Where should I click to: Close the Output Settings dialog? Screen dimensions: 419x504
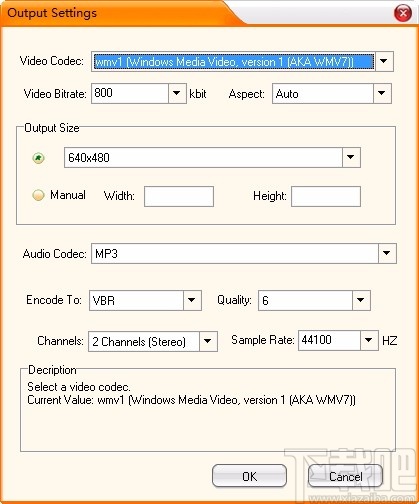[x=403, y=13]
